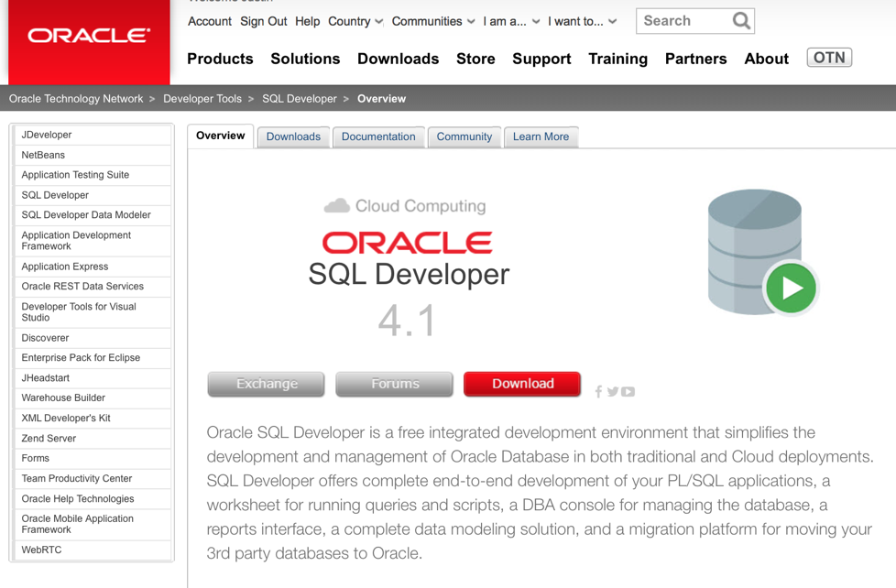This screenshot has height=588, width=896.
Task: Open the About menu
Action: (766, 59)
